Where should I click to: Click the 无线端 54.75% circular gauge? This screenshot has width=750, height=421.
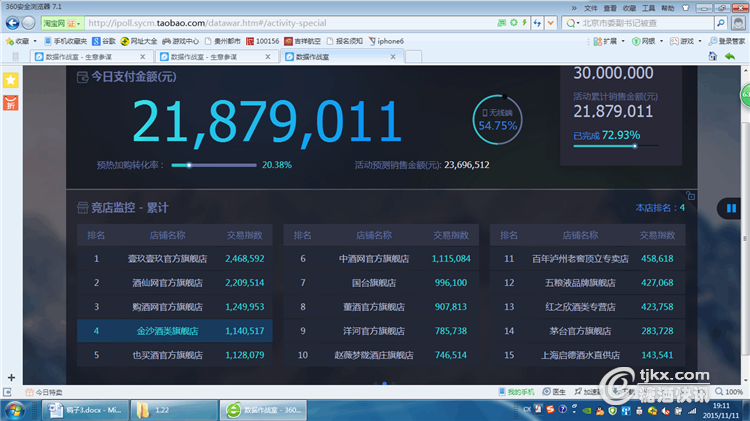coord(497,120)
